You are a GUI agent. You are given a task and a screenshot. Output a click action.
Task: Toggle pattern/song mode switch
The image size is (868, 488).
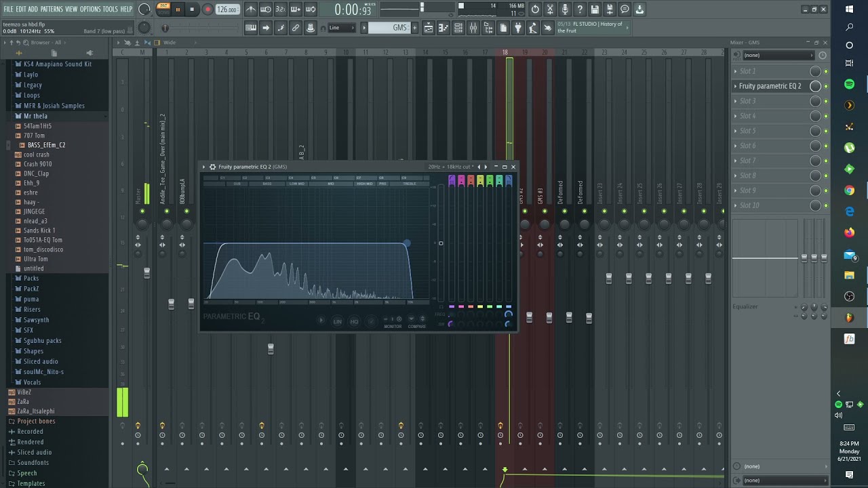tap(163, 9)
